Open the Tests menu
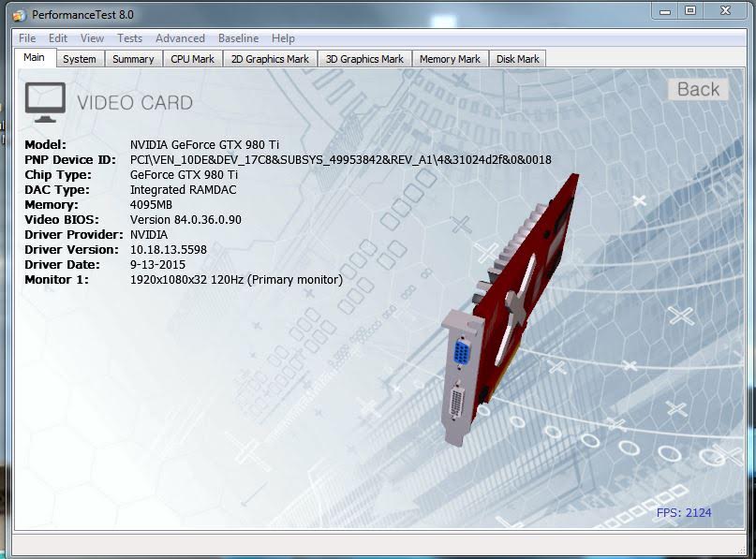 click(129, 38)
